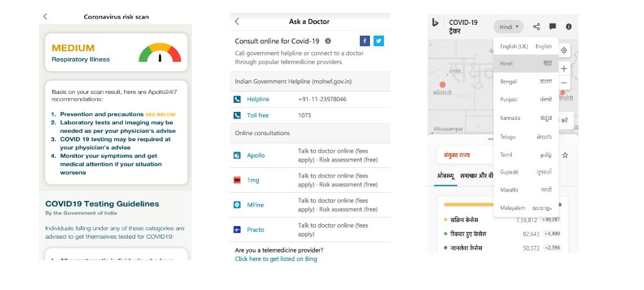Click the active cases count 7,56,812
This screenshot has width=644, height=290.
click(526, 220)
